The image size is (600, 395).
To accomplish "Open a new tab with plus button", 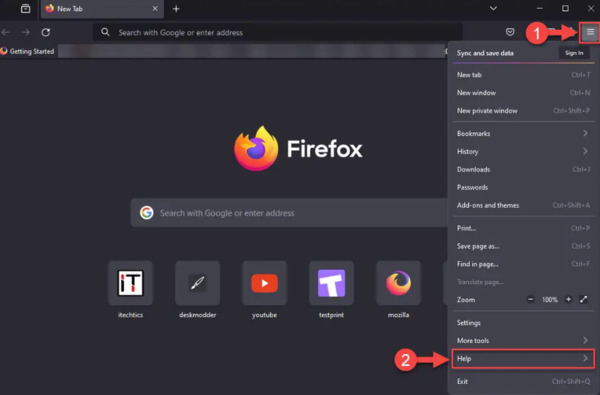I will pos(176,9).
